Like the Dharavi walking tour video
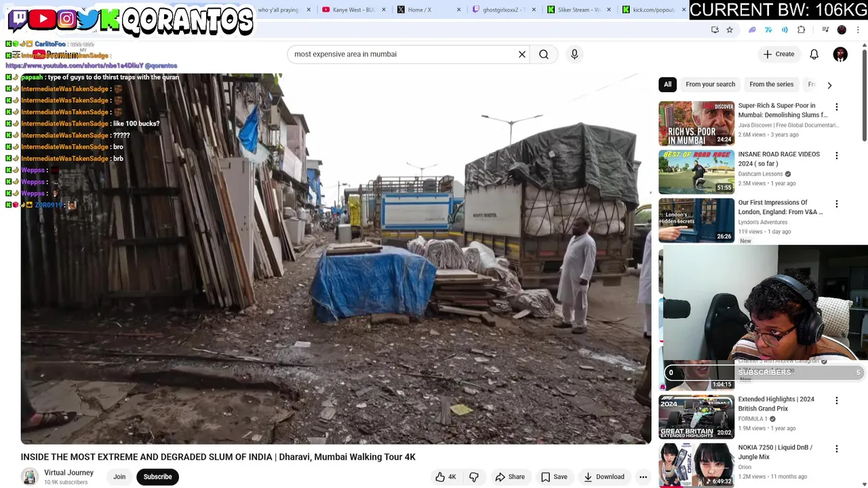 pyautogui.click(x=446, y=476)
